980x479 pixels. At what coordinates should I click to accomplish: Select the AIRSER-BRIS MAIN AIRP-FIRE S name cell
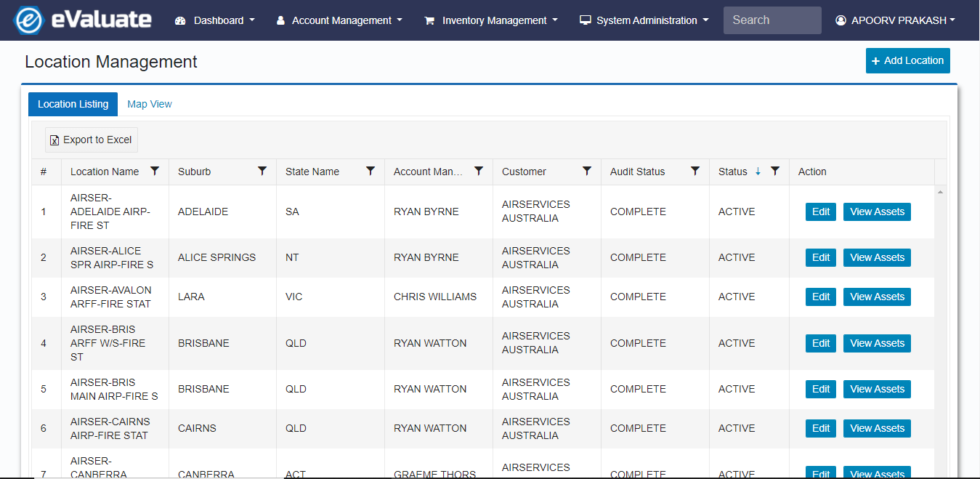(114, 389)
